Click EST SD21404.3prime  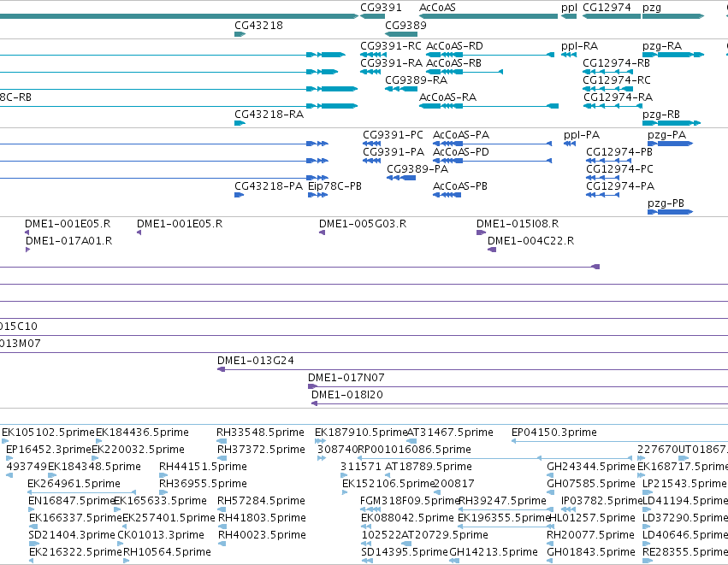[33, 544]
